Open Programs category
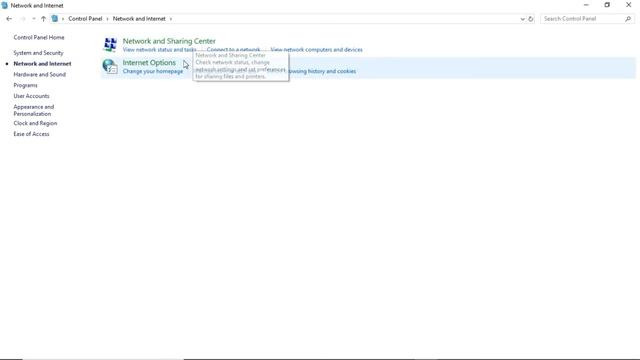The height and width of the screenshot is (360, 640). 25,85
